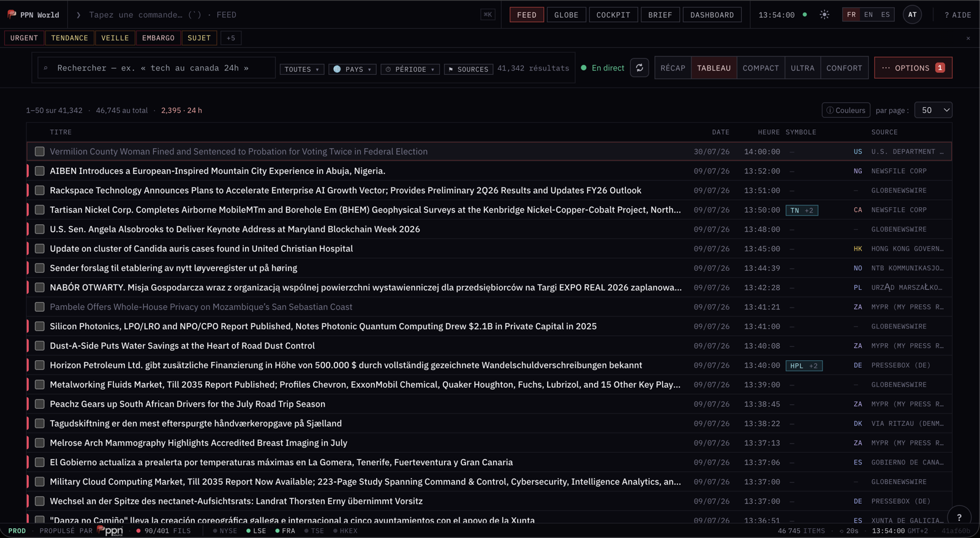980x538 pixels.
Task: Select the TABLEAU view mode
Action: (714, 68)
